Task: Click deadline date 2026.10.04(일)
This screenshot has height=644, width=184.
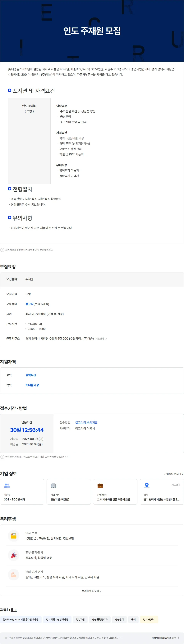Action: point(32,444)
